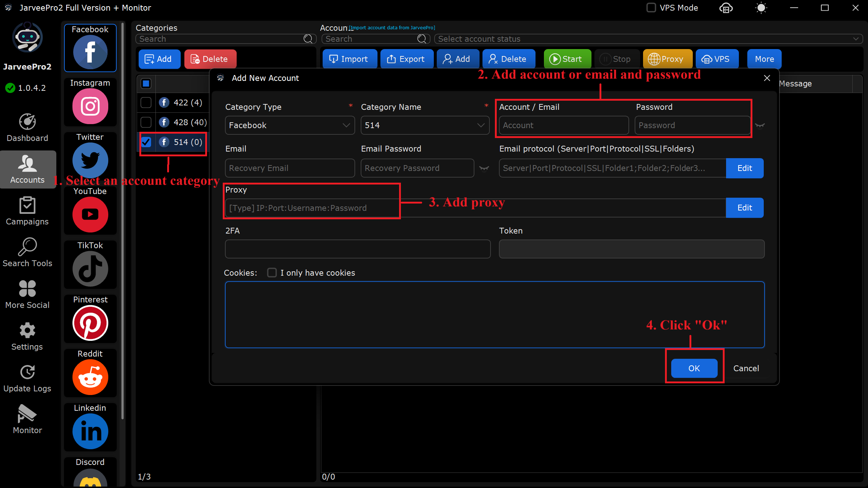This screenshot has height=488, width=868.
Task: Open the Monitor section
Action: coord(27,420)
